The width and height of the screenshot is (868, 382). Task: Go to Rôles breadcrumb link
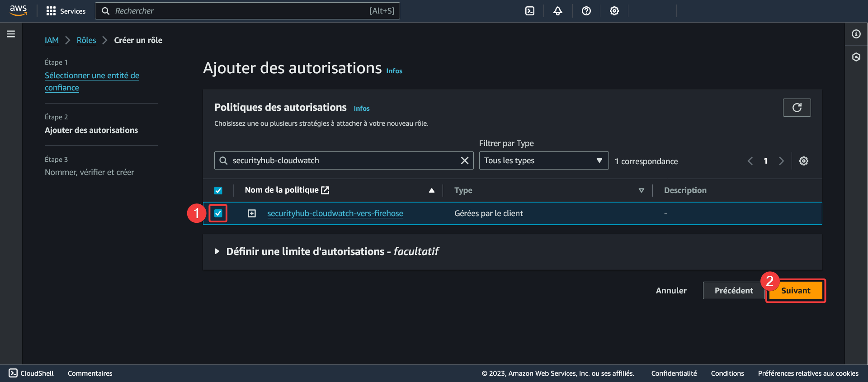point(86,40)
